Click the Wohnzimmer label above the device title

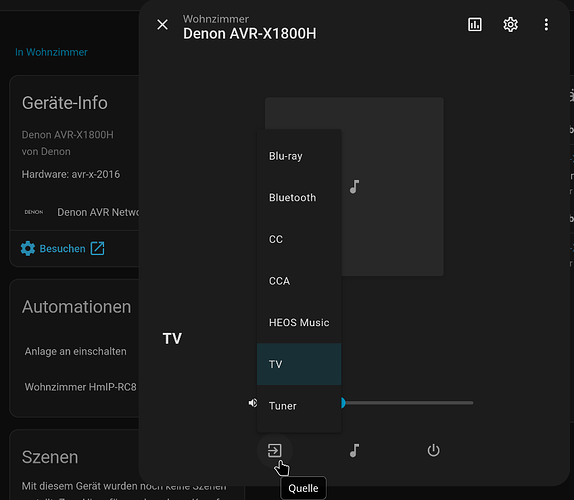point(216,19)
